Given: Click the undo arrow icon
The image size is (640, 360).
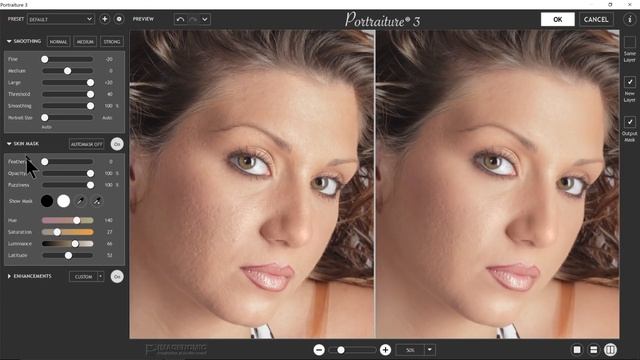Looking at the screenshot, I should click(x=180, y=19).
